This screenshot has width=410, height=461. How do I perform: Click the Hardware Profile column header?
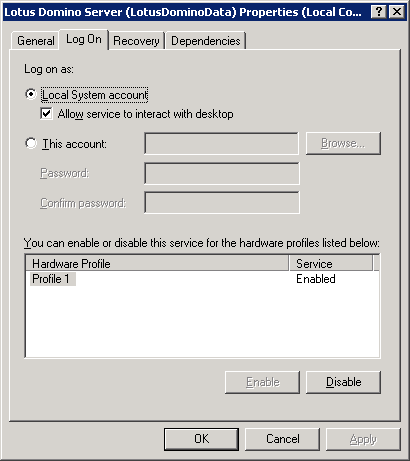(157, 264)
